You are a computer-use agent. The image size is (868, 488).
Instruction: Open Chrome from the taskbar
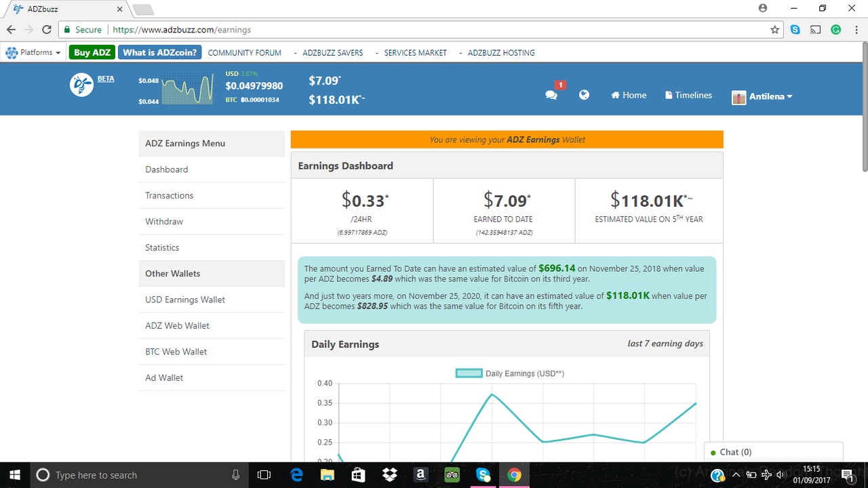515,475
